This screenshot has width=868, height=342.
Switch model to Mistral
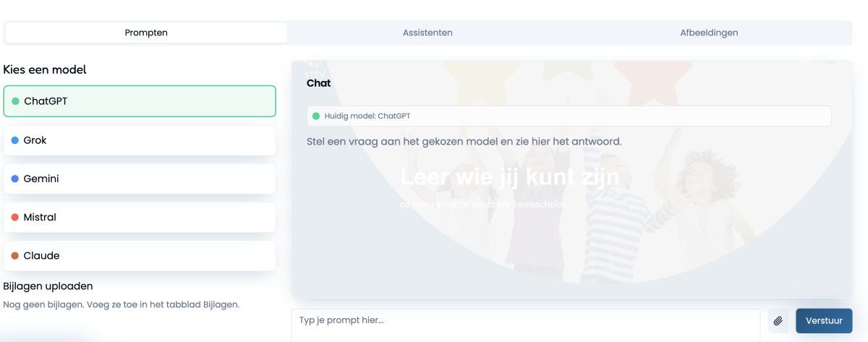(x=139, y=218)
